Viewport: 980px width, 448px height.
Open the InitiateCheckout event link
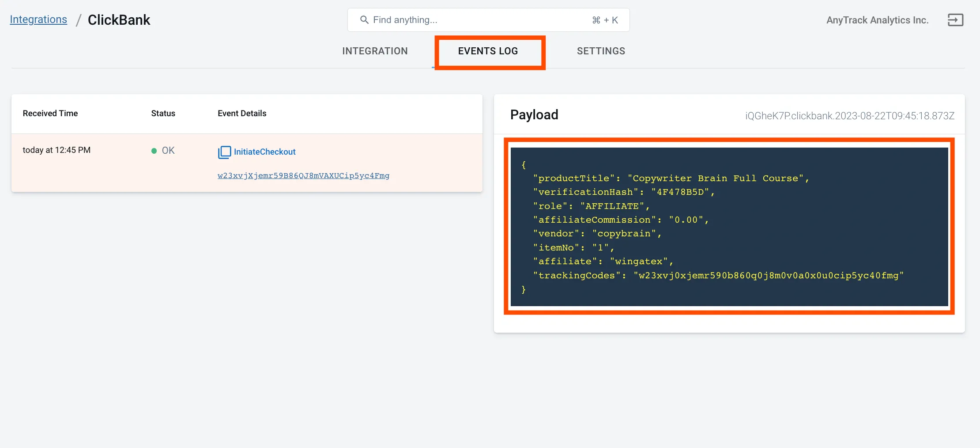pos(264,152)
